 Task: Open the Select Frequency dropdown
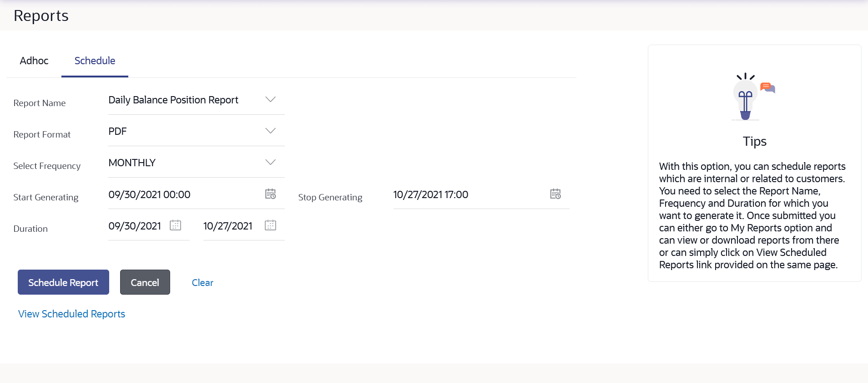[270, 163]
